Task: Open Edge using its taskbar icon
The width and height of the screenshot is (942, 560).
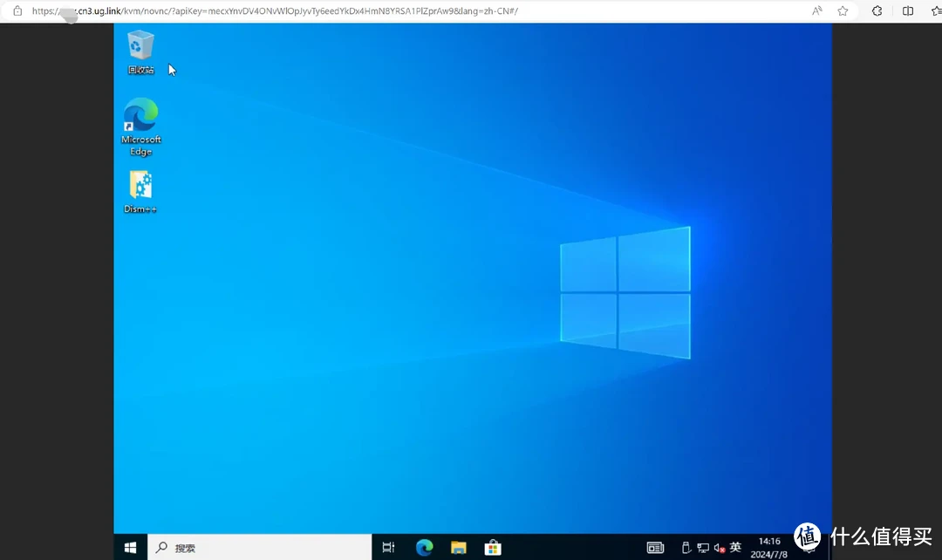Action: 424,547
